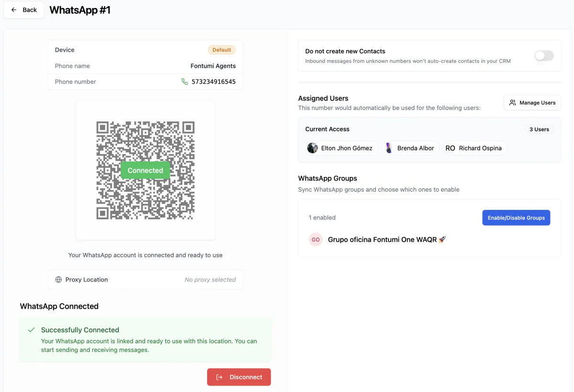Toggle Do not create new Contacts switch

pyautogui.click(x=544, y=56)
